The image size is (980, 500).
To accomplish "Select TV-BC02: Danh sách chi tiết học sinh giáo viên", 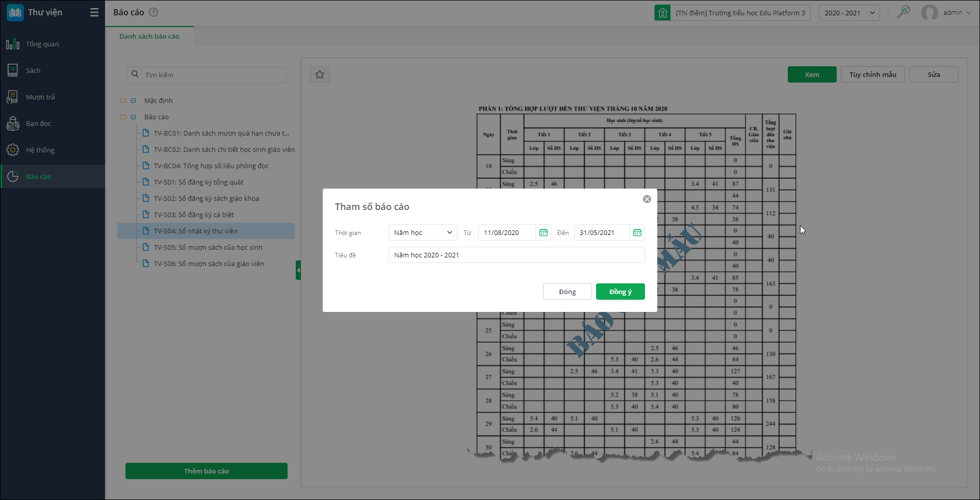I will [224, 149].
